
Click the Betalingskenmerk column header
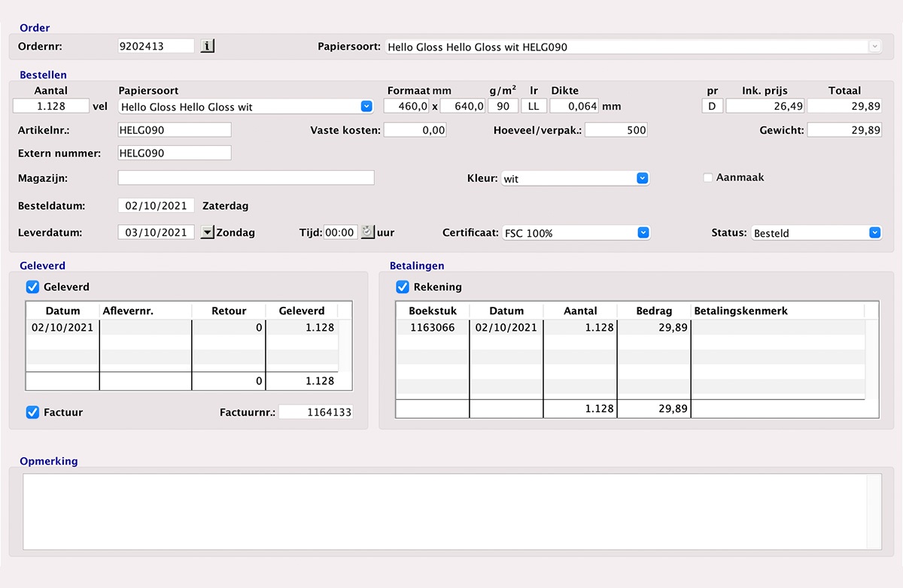(x=778, y=311)
